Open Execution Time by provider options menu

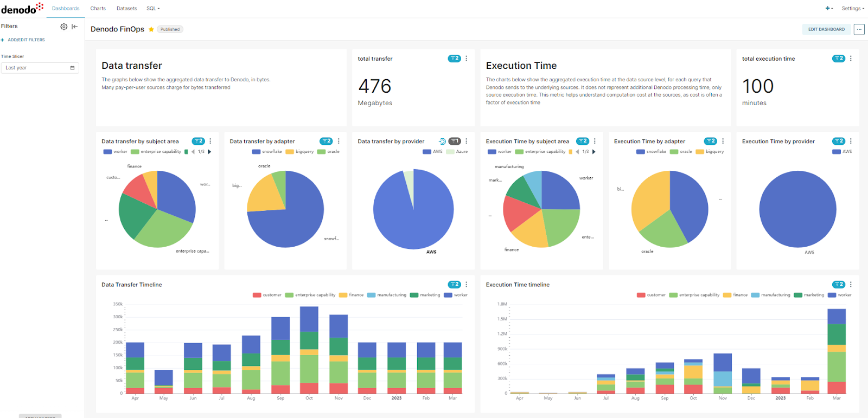click(851, 141)
